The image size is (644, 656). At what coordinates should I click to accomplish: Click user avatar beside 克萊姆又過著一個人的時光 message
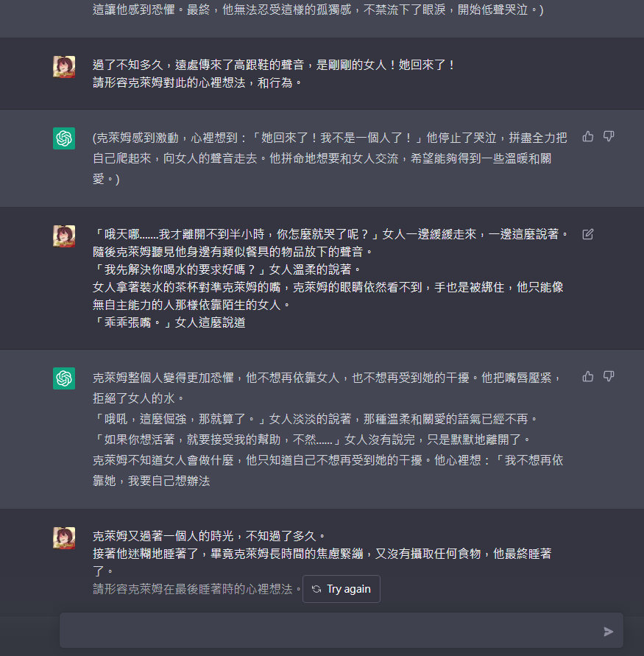point(64,538)
